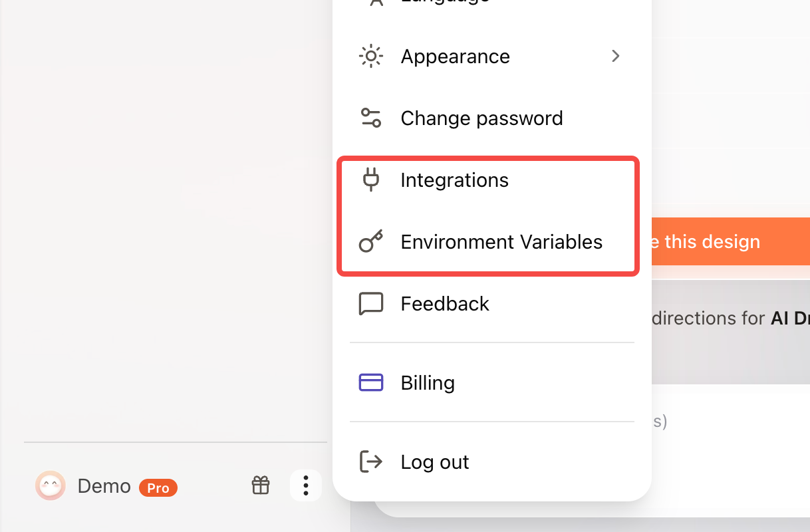
Task: Click the sliders icon beside Change password
Action: coord(370,118)
